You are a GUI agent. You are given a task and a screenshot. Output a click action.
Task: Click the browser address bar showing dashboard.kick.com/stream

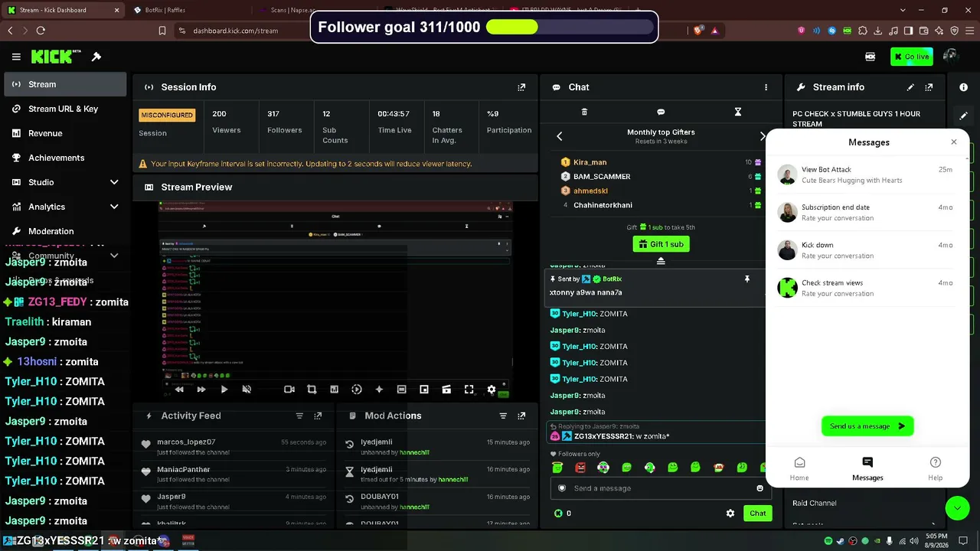[237, 31]
